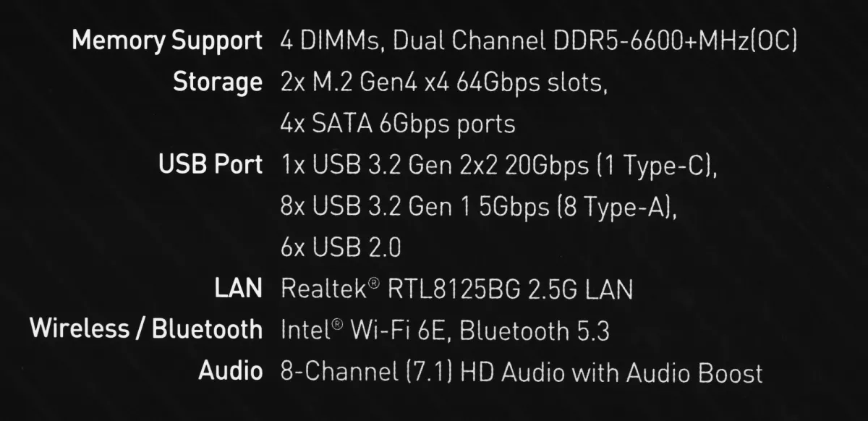Select the Audio heading label
This screenshot has width=868, height=421.
pos(230,372)
